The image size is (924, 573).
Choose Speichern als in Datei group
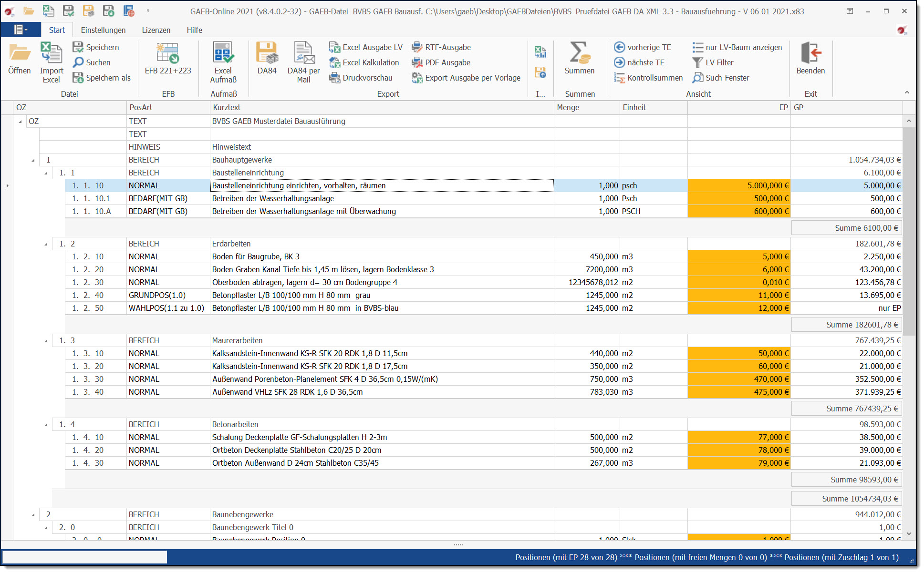[102, 78]
